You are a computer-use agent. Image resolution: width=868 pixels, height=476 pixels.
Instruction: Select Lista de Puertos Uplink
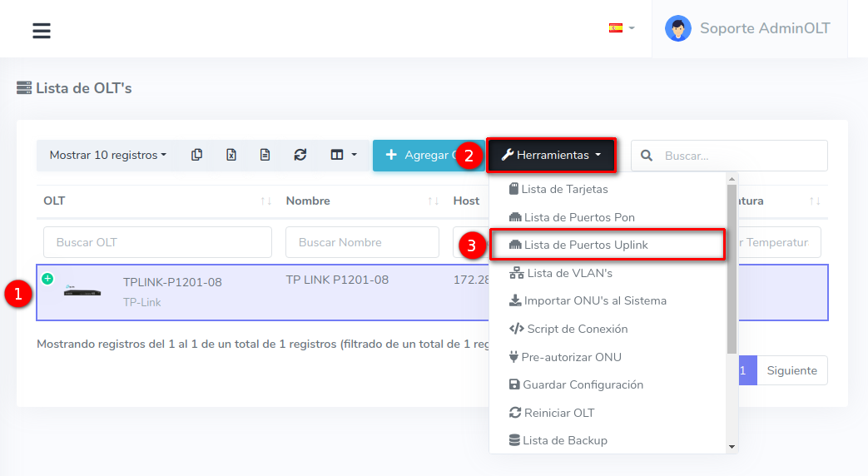[x=586, y=245]
